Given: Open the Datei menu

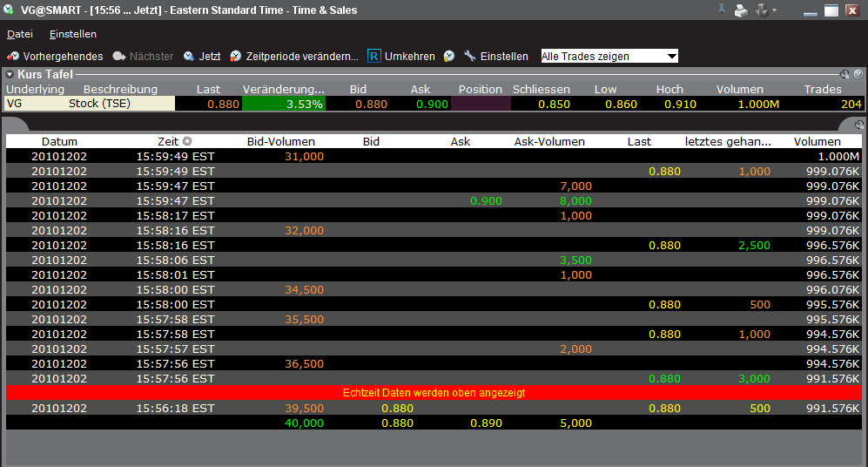Looking at the screenshot, I should [x=19, y=34].
